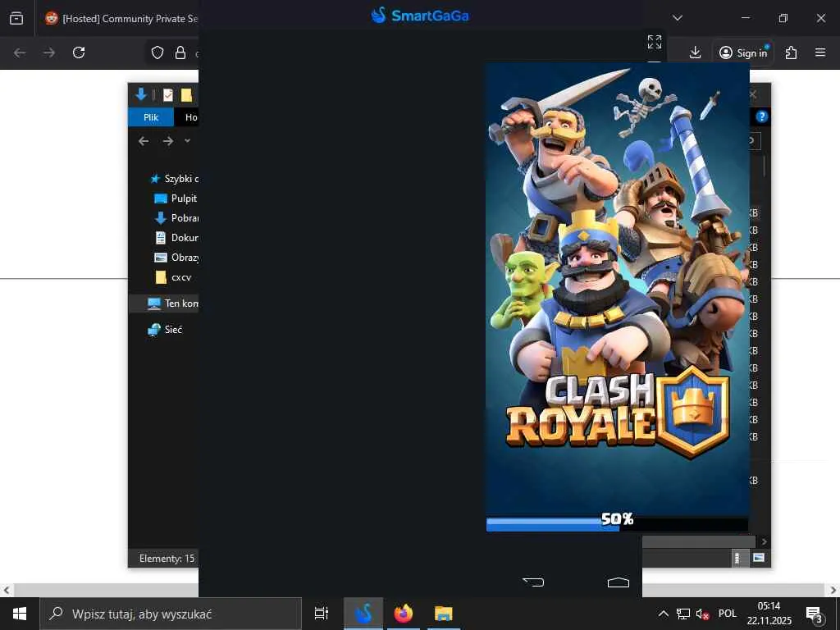The image size is (840, 630).
Task: Open network status tray icon
Action: coord(683,614)
